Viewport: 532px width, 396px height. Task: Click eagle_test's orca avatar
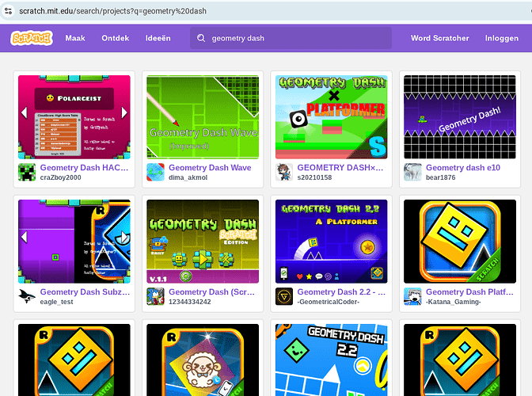(x=27, y=296)
